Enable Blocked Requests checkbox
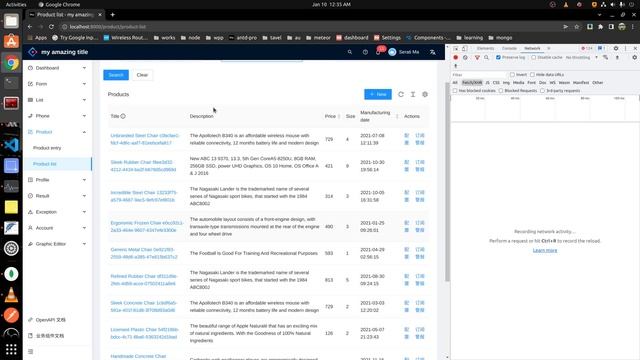Viewport: 640px width, 360px height. 501,91
